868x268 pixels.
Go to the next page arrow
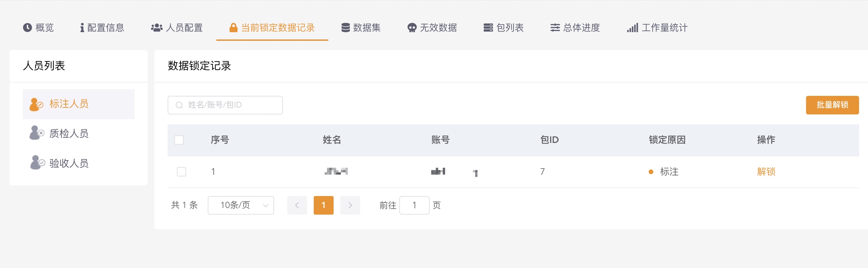350,205
